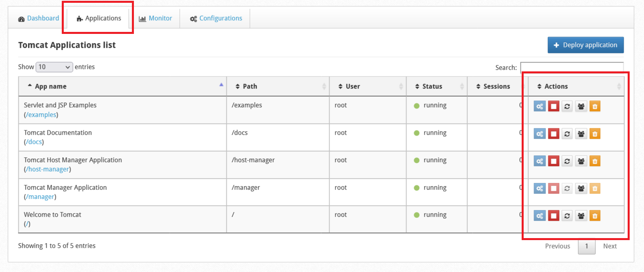
Task: Undeploy the Tomcat Documentation app
Action: click(595, 134)
